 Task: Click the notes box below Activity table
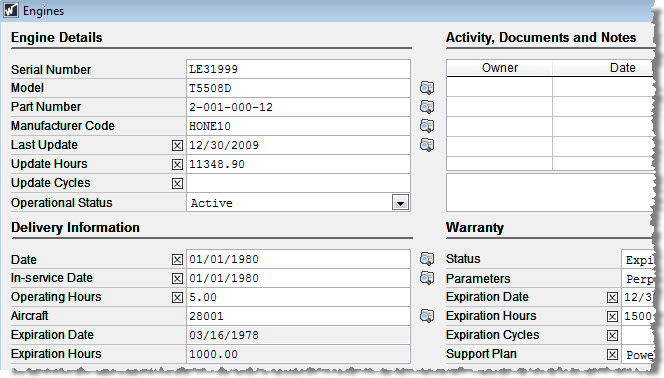tap(551, 193)
